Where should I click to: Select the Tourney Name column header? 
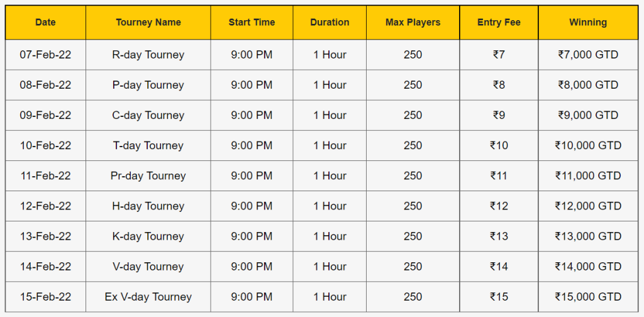[148, 23]
